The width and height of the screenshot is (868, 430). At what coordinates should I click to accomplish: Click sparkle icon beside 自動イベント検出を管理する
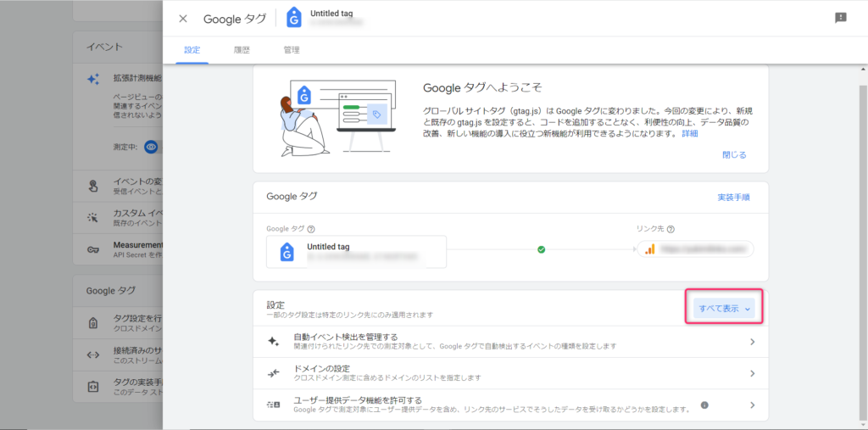pyautogui.click(x=274, y=341)
